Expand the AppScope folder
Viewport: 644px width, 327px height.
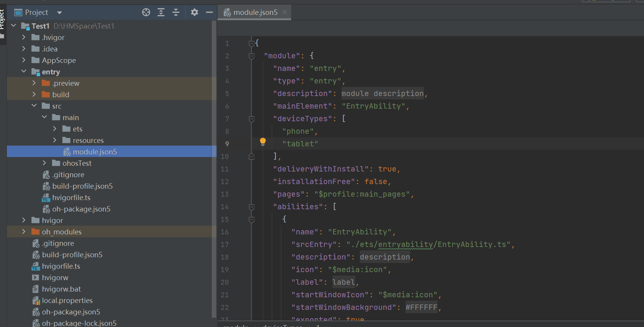point(24,60)
